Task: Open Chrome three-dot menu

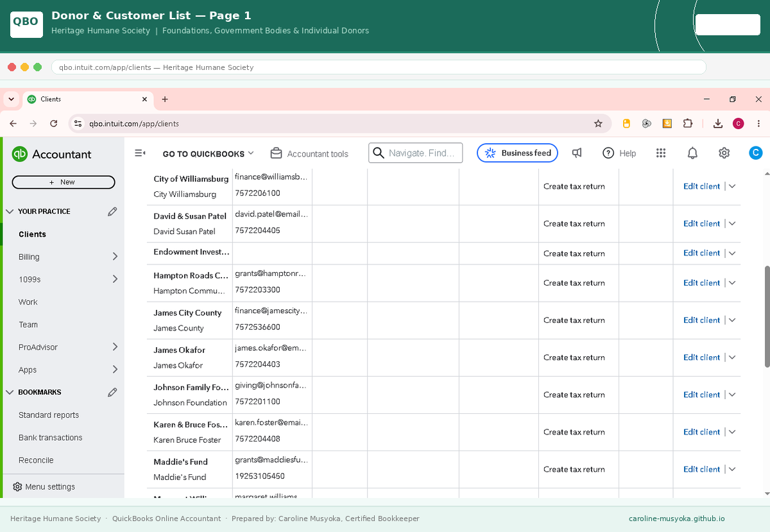Action: point(759,124)
